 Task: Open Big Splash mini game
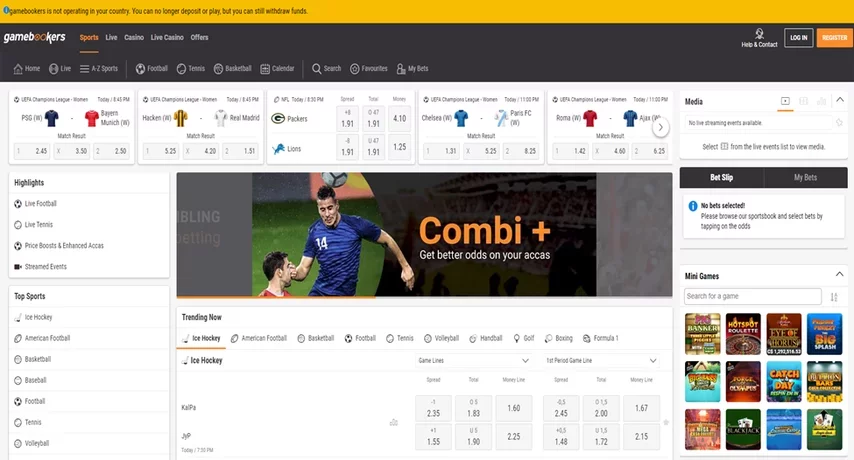pos(825,334)
